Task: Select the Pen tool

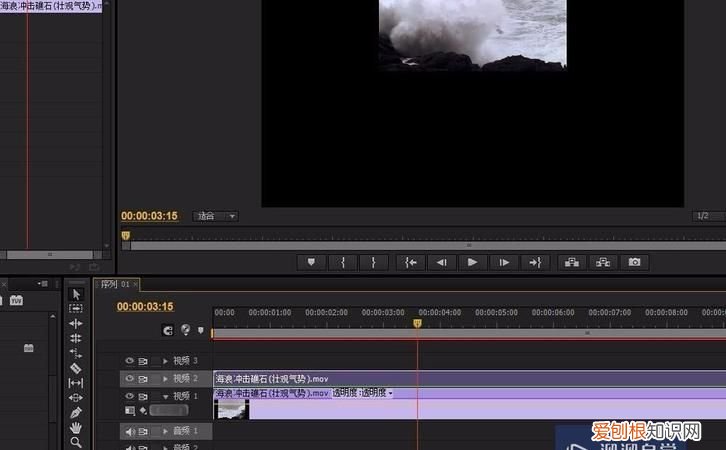Action: (x=76, y=412)
